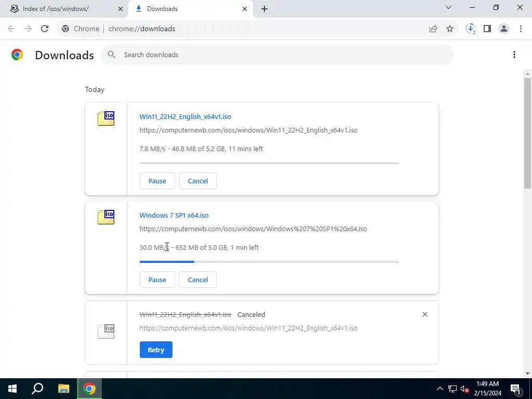Image resolution: width=532 pixels, height=399 pixels.
Task: Click the Downloads page heading
Action: click(64, 55)
